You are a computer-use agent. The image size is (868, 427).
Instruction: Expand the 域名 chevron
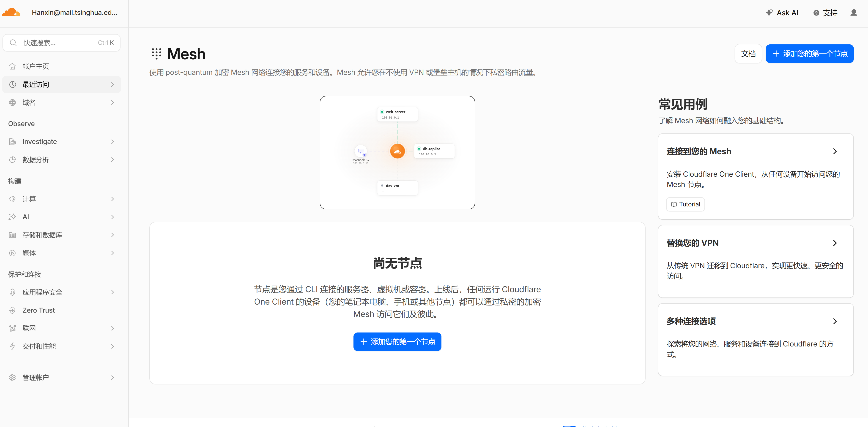point(112,103)
